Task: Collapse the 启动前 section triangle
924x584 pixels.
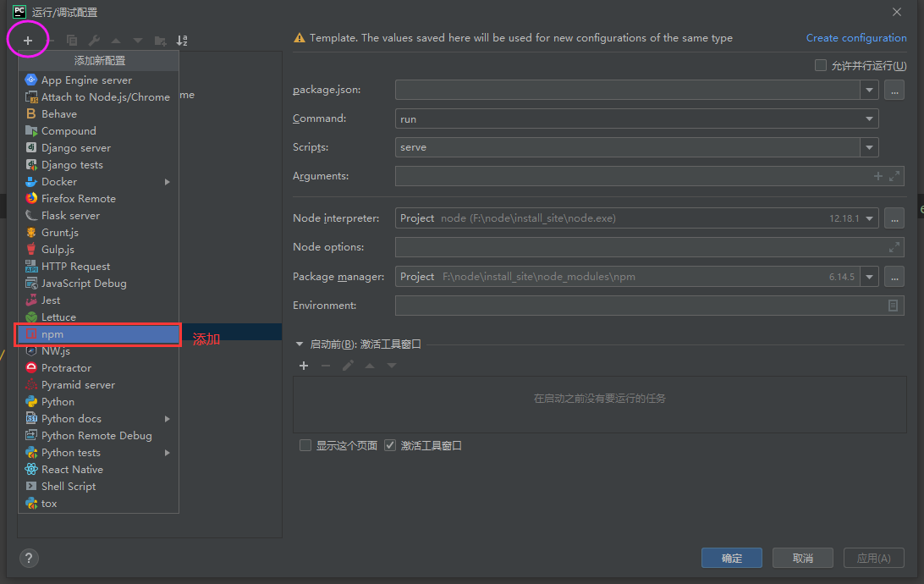Action: 300,344
